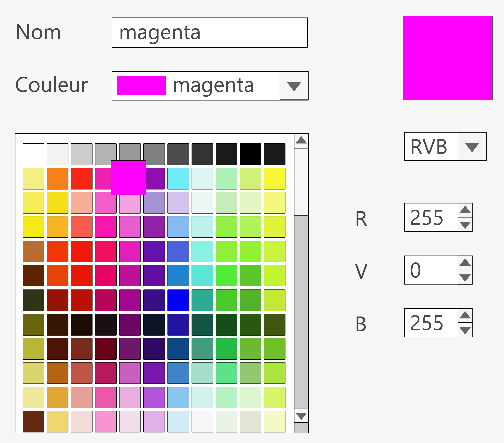
Task: Decrease the V value with down arrow
Action: click(465, 277)
